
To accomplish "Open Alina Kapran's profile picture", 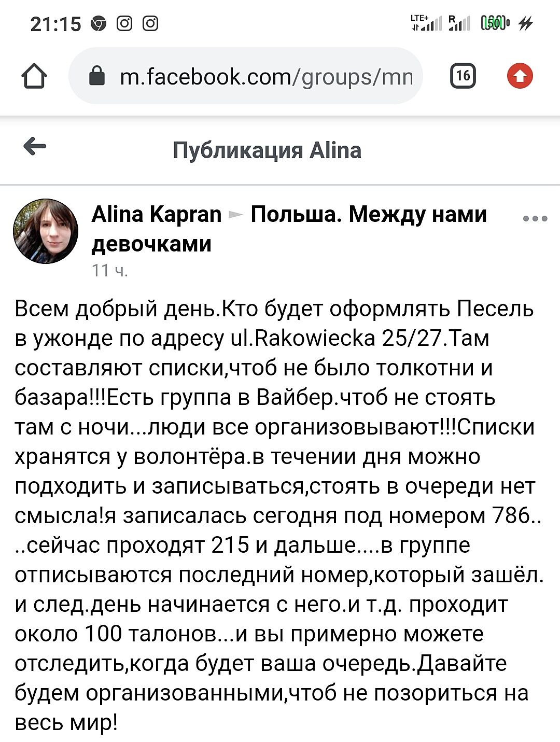I will point(46,231).
